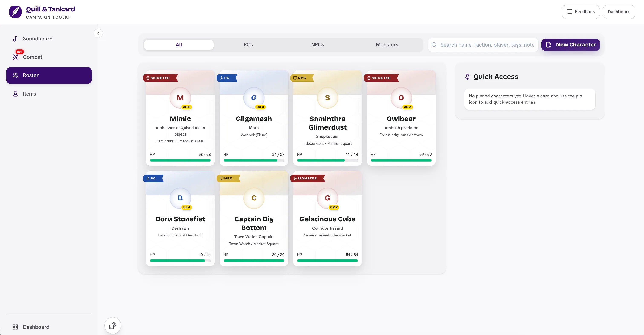Click the Quick Access heading
Image resolution: width=644 pixels, height=335 pixels.
click(496, 77)
